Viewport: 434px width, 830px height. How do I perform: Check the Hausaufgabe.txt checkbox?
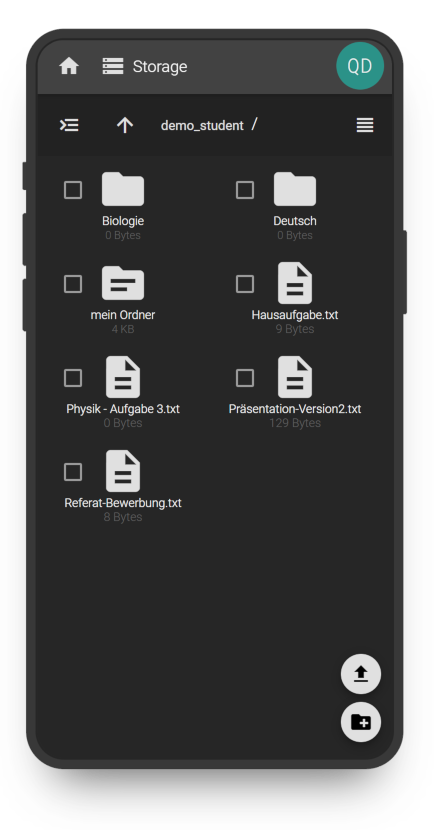245,284
